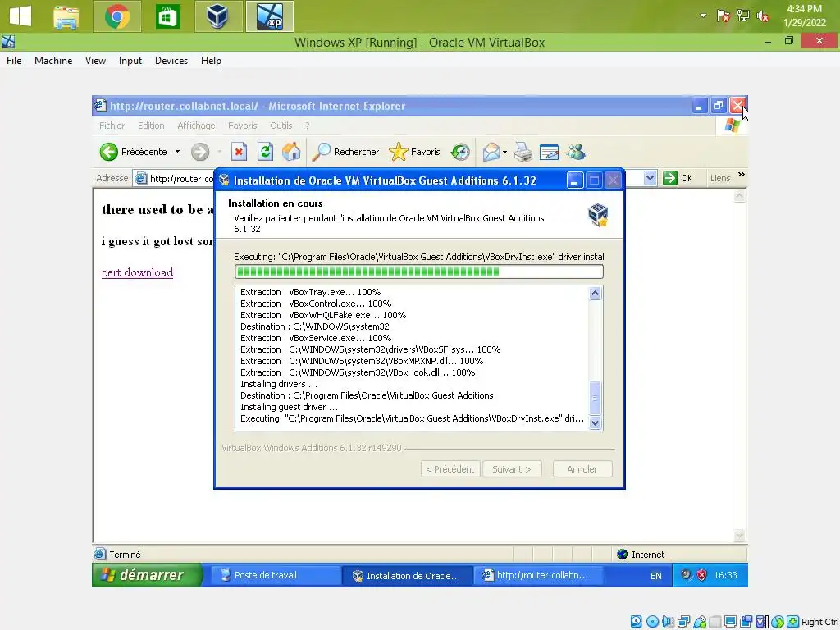Click the < Précédent button in installer
This screenshot has width=840, height=630.
(450, 468)
